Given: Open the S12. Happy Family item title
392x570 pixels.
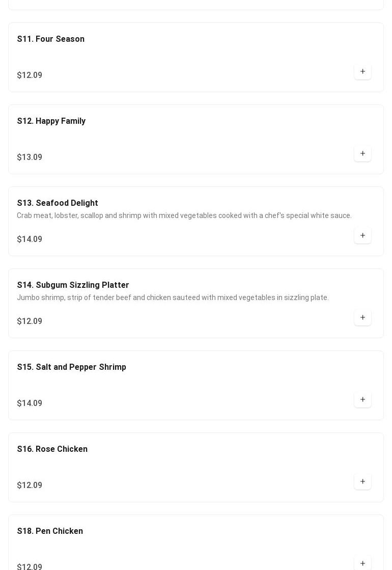Looking at the screenshot, I should (x=51, y=121).
